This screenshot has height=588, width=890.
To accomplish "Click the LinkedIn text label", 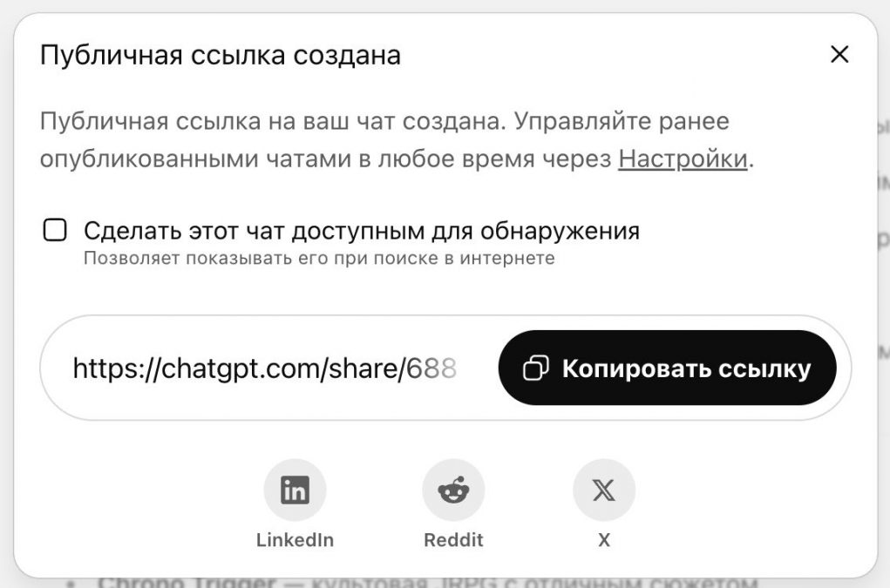I will tap(295, 540).
